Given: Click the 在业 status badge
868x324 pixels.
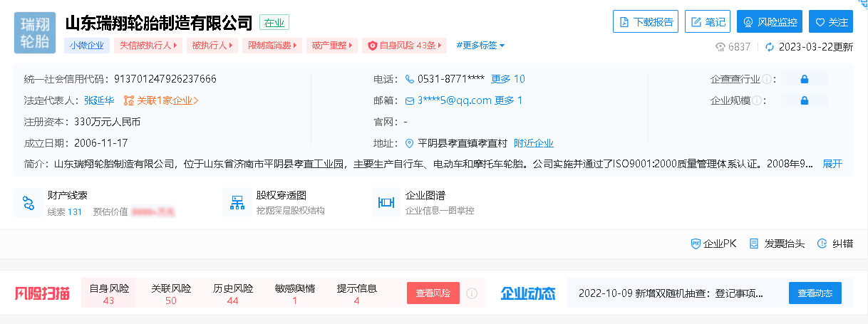Looking at the screenshot, I should pyautogui.click(x=274, y=22).
